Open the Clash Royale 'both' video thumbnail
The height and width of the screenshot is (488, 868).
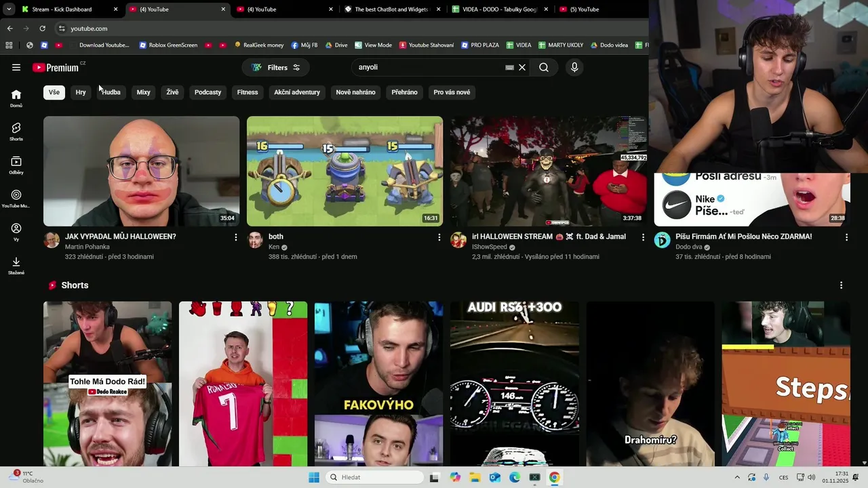point(344,171)
